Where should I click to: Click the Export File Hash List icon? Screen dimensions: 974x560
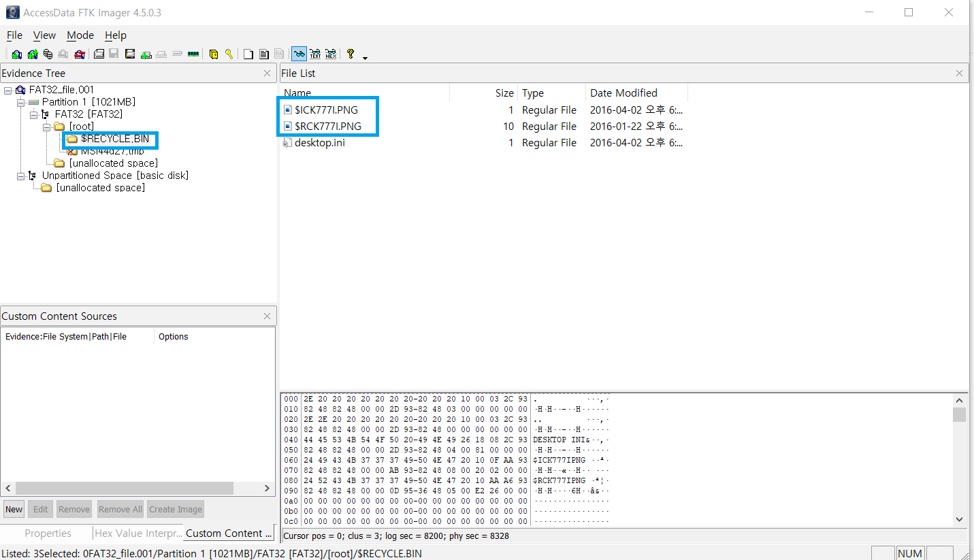(x=263, y=54)
